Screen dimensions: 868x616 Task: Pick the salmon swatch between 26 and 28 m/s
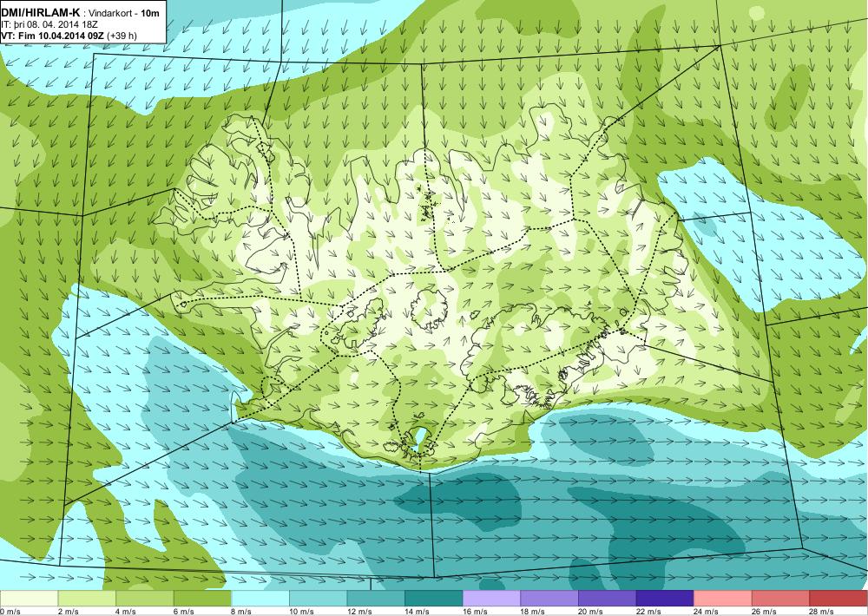781,599
